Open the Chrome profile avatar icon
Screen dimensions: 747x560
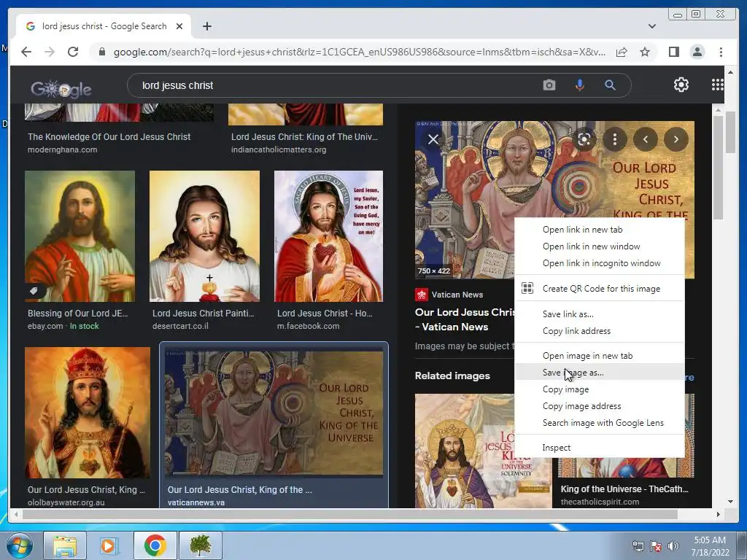tap(697, 52)
